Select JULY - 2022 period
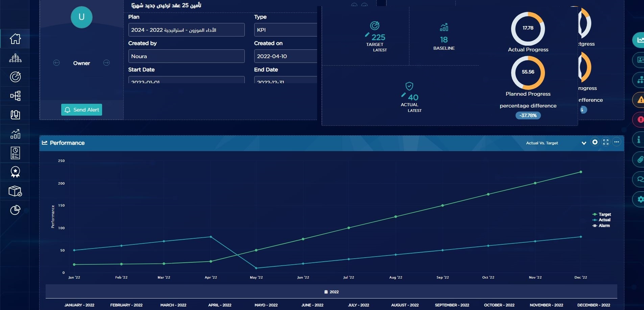This screenshot has height=310, width=644. pyautogui.click(x=359, y=305)
